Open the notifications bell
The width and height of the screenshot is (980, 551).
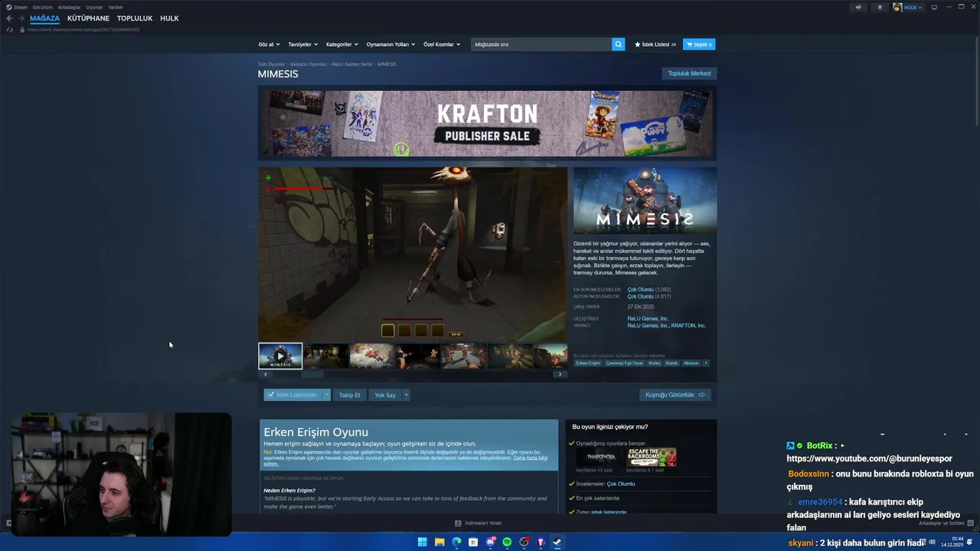(x=879, y=7)
